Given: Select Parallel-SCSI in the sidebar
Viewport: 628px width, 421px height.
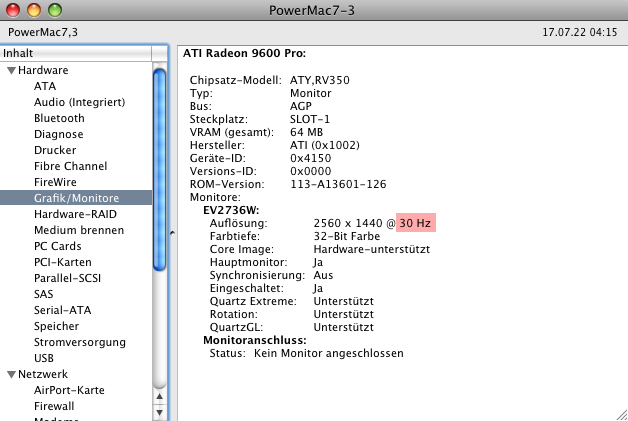Looking at the screenshot, I should 67,278.
